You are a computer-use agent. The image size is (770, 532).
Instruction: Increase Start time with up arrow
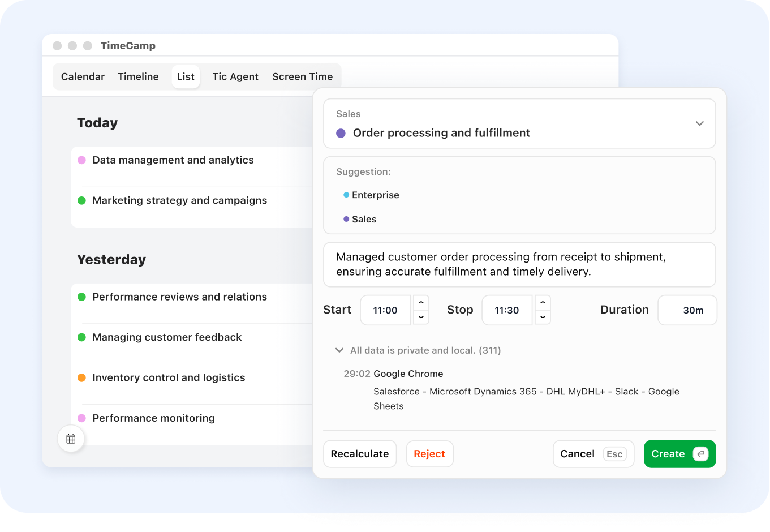coord(421,303)
